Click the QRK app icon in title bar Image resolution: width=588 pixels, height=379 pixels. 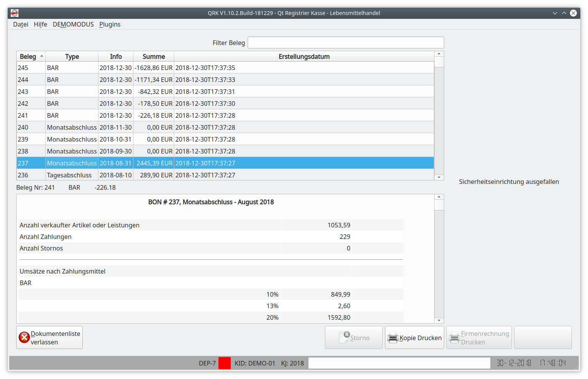15,13
